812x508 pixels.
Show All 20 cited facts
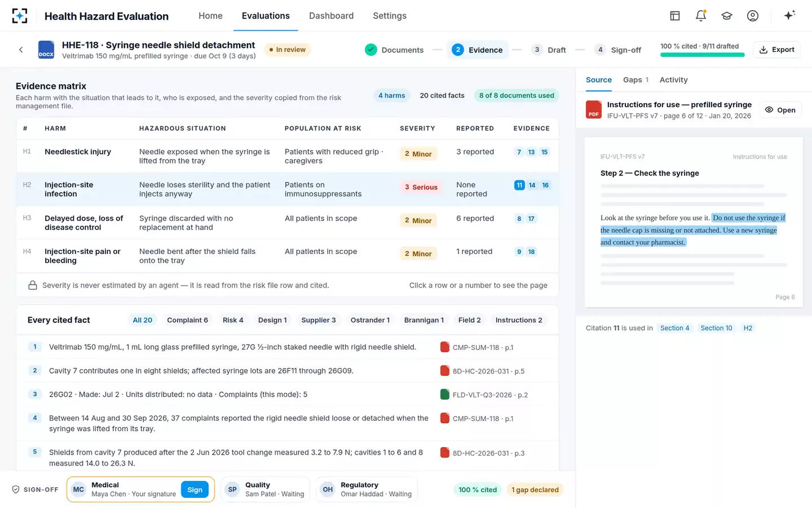pyautogui.click(x=143, y=320)
